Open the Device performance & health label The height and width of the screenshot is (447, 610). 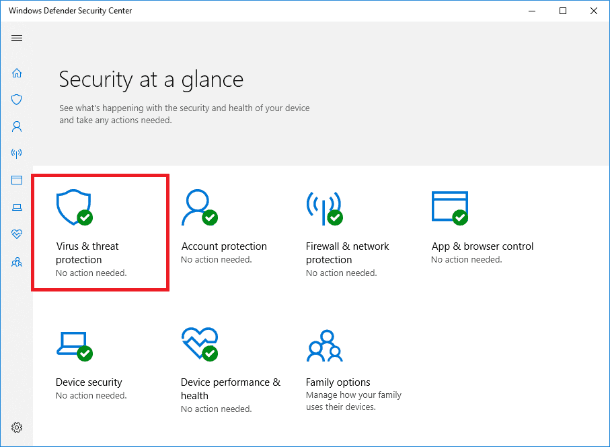pos(231,389)
